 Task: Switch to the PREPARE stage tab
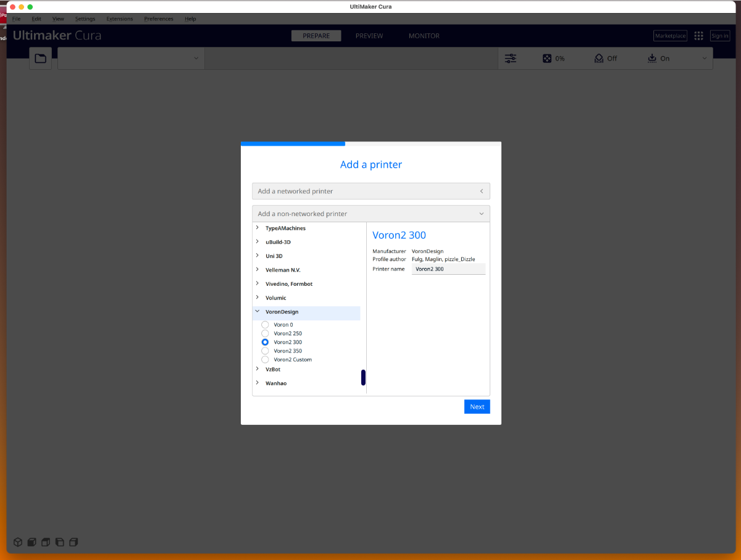pos(316,36)
